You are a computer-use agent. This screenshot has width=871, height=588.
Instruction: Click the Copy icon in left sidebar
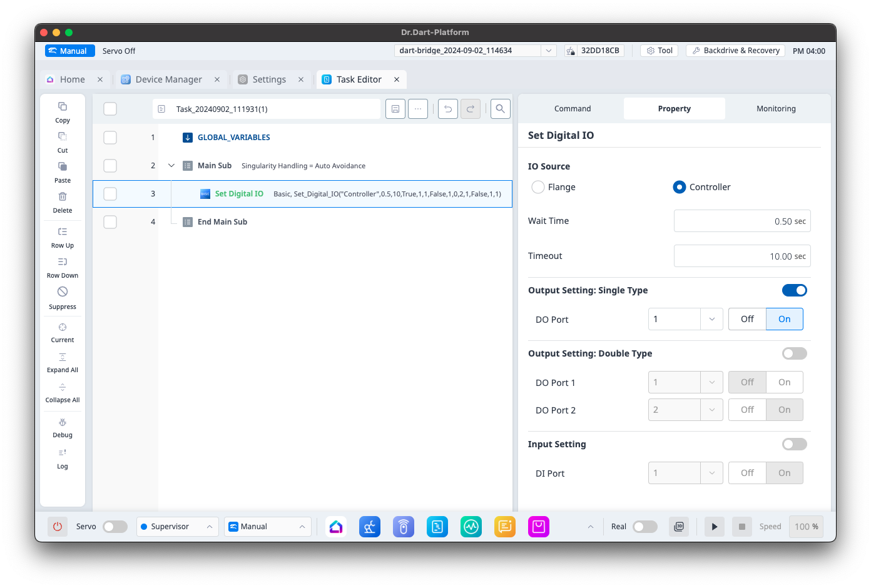click(x=63, y=107)
